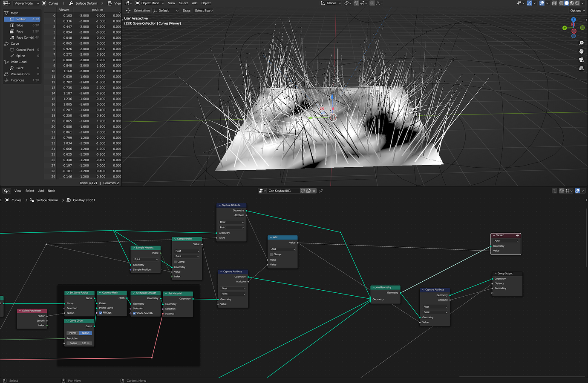Toggle Clamp checkbox in Sample Index node
This screenshot has width=588, height=383.
pos(176,262)
